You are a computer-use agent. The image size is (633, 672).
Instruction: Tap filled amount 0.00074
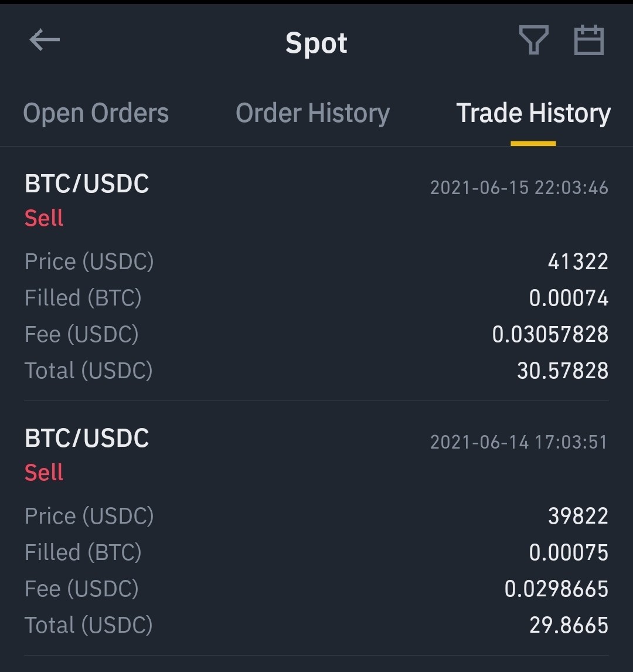(x=569, y=298)
